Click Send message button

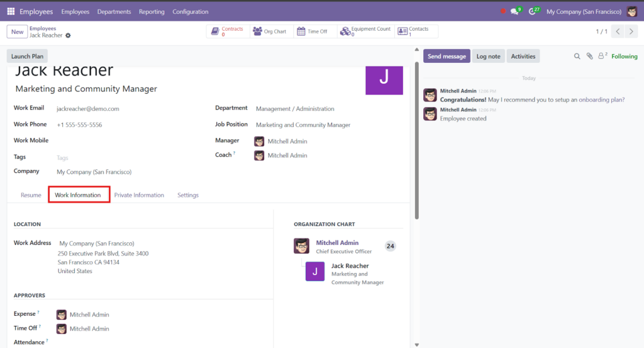[x=447, y=56]
